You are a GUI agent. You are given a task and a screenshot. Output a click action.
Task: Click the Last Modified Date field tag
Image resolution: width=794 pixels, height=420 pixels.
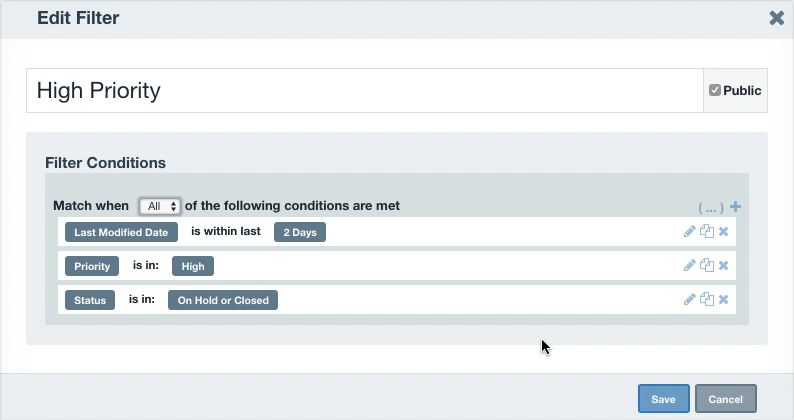pos(121,232)
